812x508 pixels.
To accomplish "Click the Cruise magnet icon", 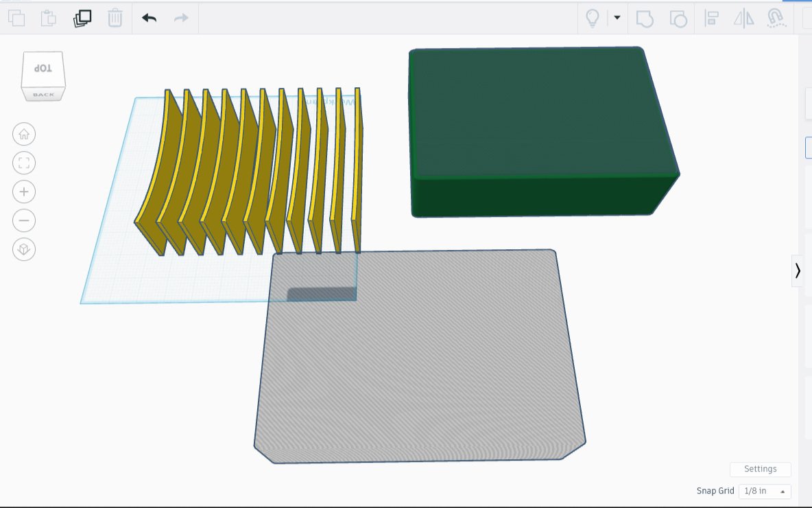I will point(776,18).
